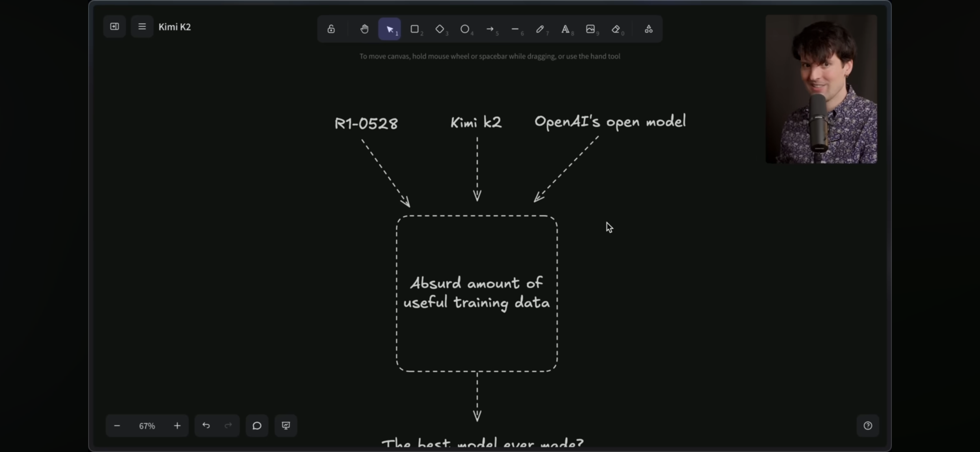Redo the last undone action

(229, 426)
